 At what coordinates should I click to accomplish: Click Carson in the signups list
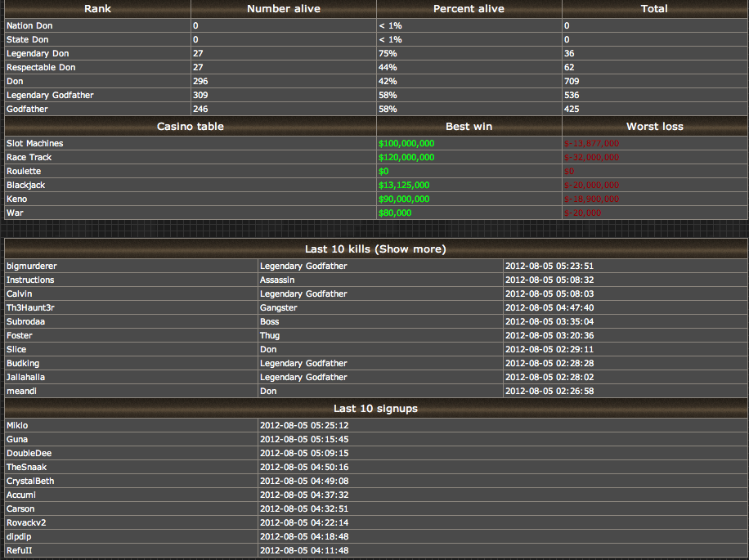point(20,508)
